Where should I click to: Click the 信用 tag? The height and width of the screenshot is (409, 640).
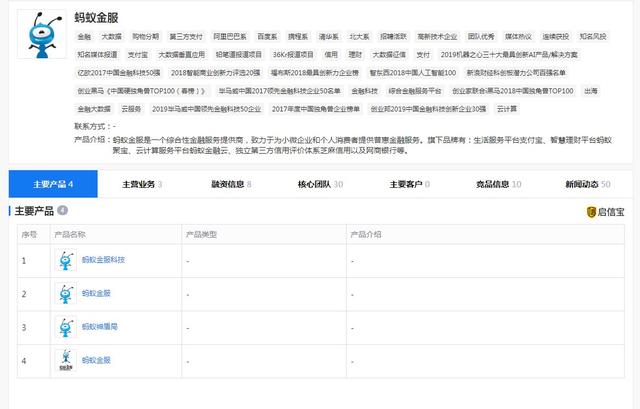[331, 55]
